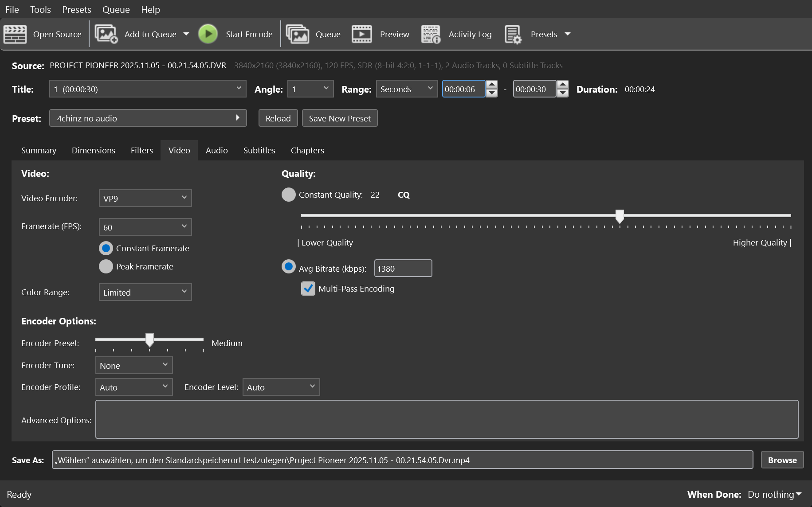The width and height of the screenshot is (812, 507).
Task: Select the Video tab
Action: [x=179, y=150]
